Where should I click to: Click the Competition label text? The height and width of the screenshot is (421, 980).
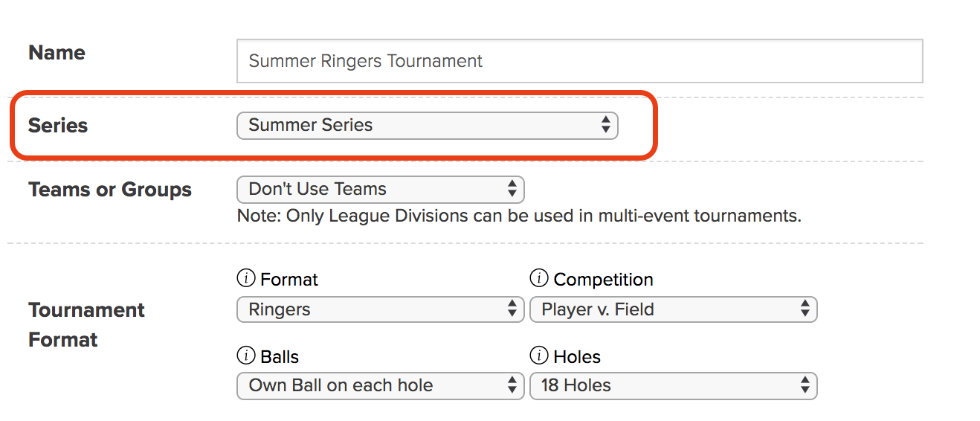[604, 280]
